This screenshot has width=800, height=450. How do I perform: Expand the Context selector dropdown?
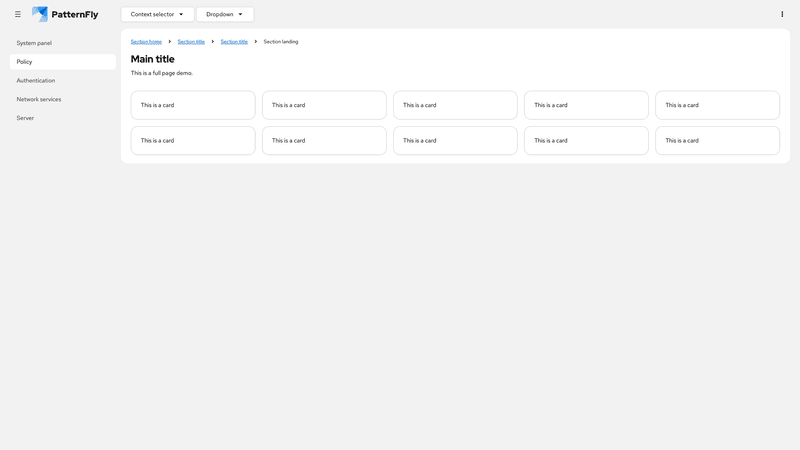(157, 14)
